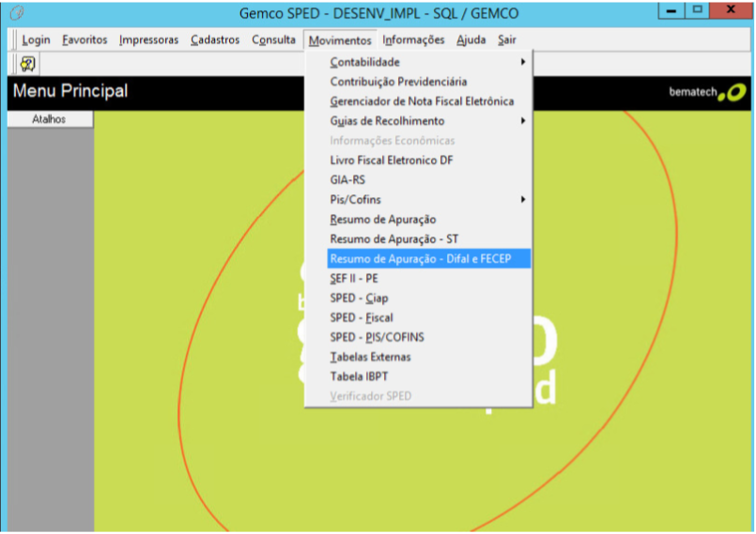Open the Ajuda menu
Image resolution: width=756 pixels, height=534 pixels.
[471, 40]
